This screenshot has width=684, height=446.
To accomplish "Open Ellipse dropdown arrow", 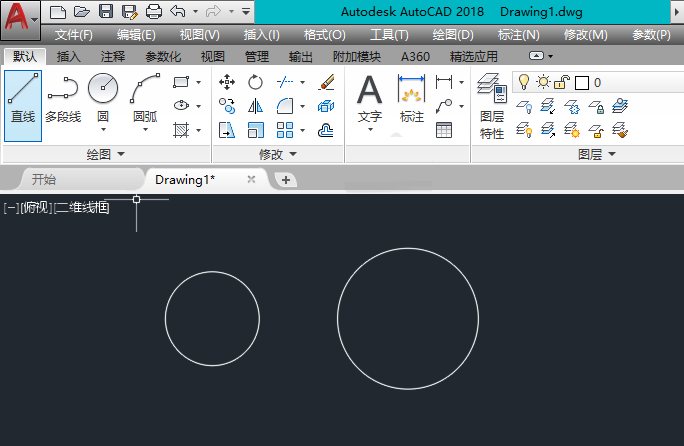I will point(198,106).
